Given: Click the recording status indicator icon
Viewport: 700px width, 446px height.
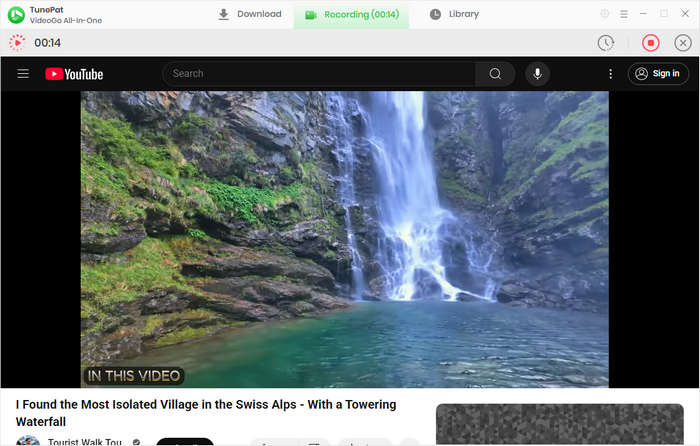Looking at the screenshot, I should [17, 43].
